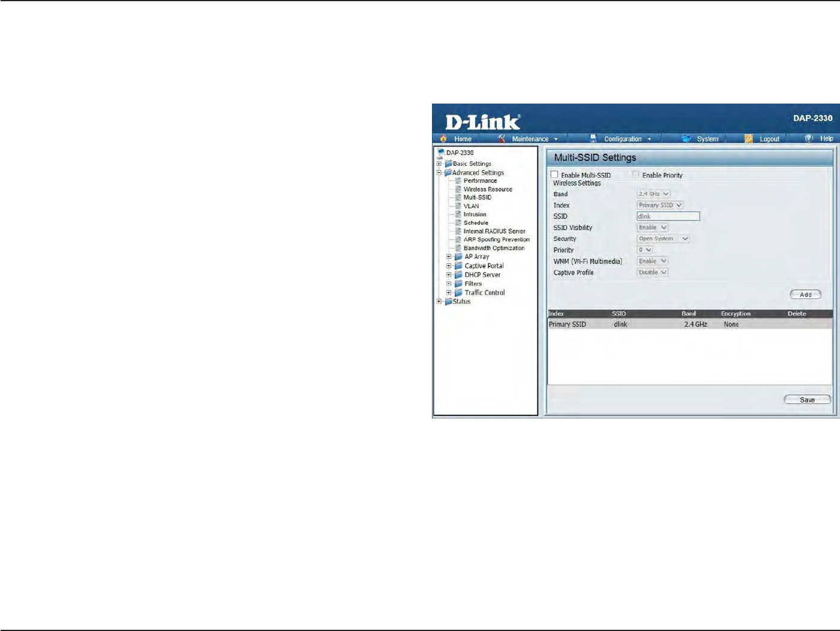Click the Schedule page icon

point(458,223)
